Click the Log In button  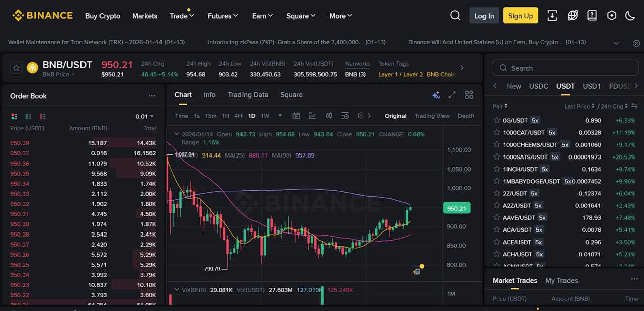(484, 15)
